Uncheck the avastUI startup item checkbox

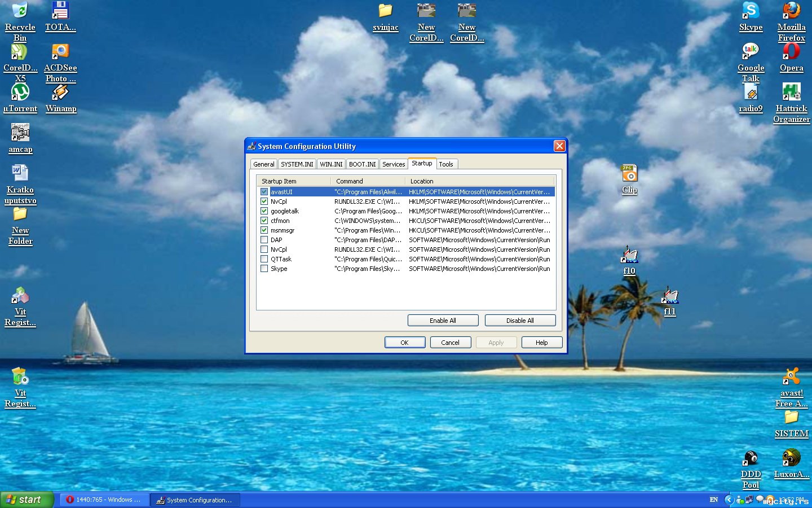click(x=264, y=192)
